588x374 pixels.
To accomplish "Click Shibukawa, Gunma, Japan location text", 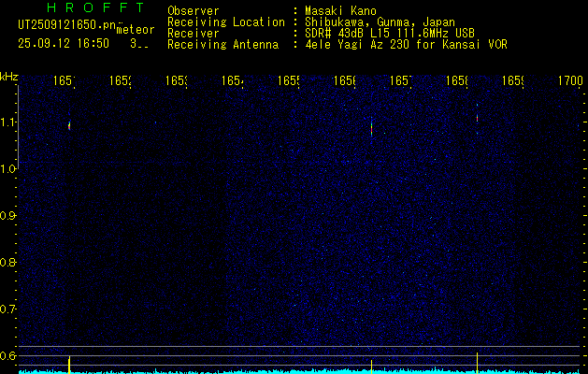I will tap(380, 22).
